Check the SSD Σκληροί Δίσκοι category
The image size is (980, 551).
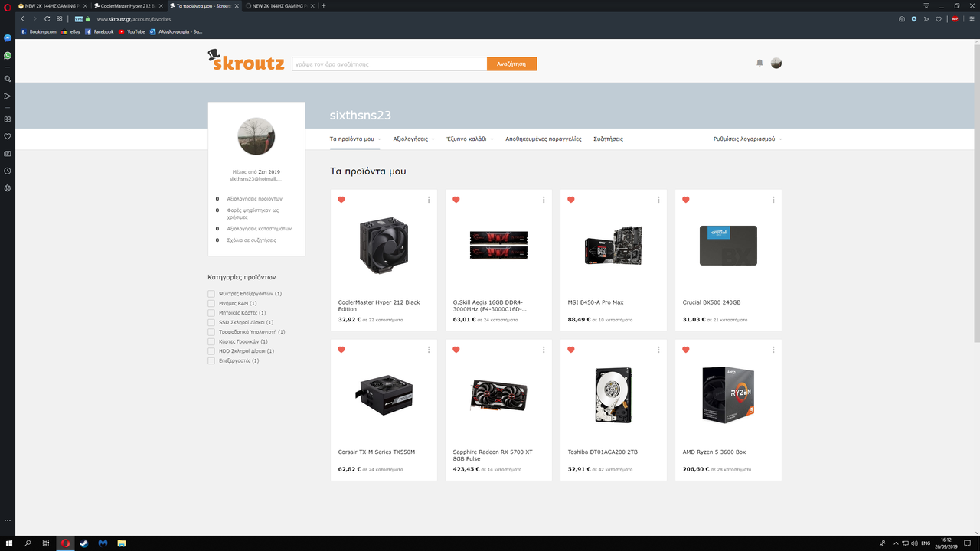click(211, 322)
